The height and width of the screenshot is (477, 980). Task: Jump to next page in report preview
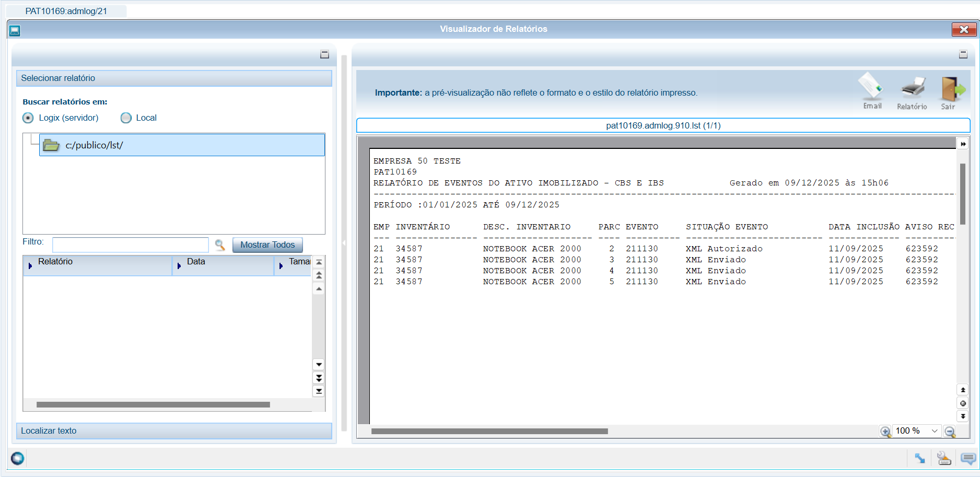pos(963,416)
